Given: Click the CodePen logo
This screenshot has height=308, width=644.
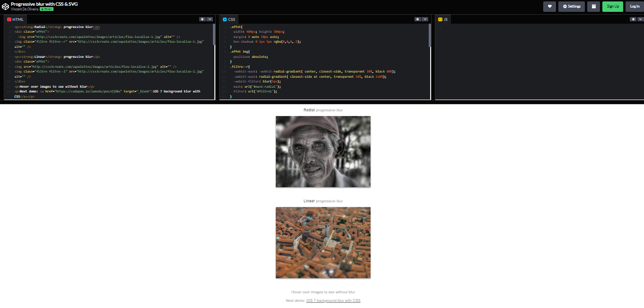Looking at the screenshot, I should coord(5,6).
